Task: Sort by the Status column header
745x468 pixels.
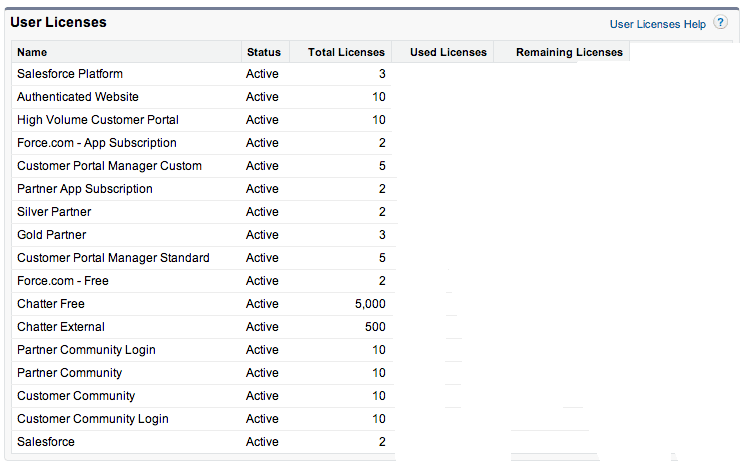Action: 264,52
